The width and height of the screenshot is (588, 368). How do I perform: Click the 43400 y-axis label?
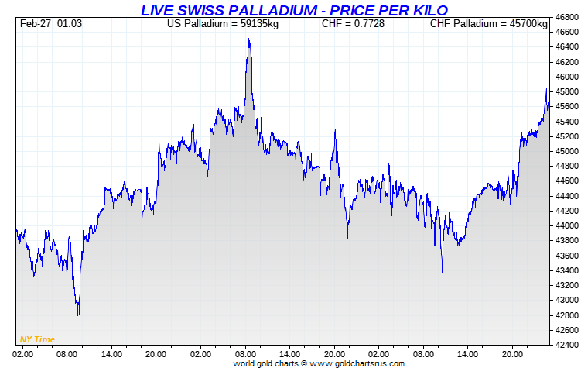(566, 270)
